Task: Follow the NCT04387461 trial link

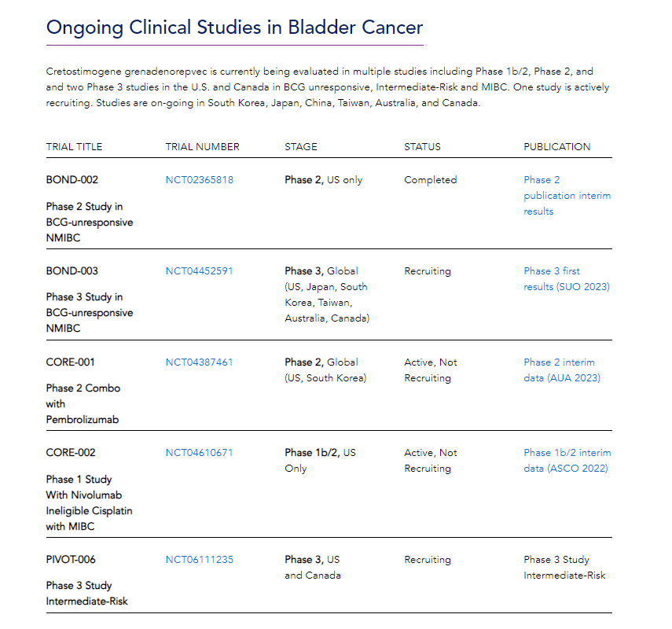Action: pos(199,362)
